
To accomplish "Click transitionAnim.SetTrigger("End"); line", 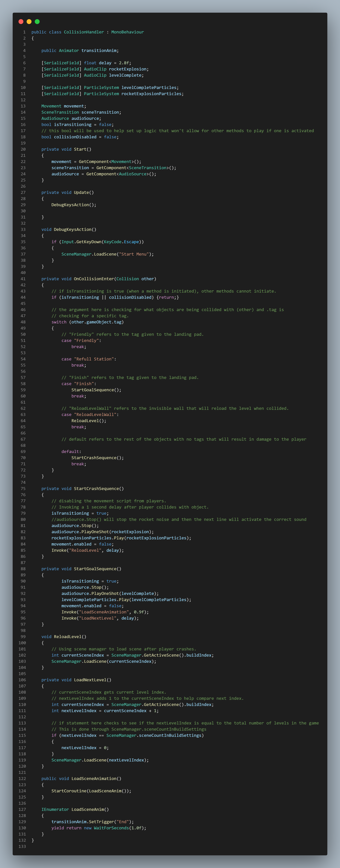I will [93, 822].
